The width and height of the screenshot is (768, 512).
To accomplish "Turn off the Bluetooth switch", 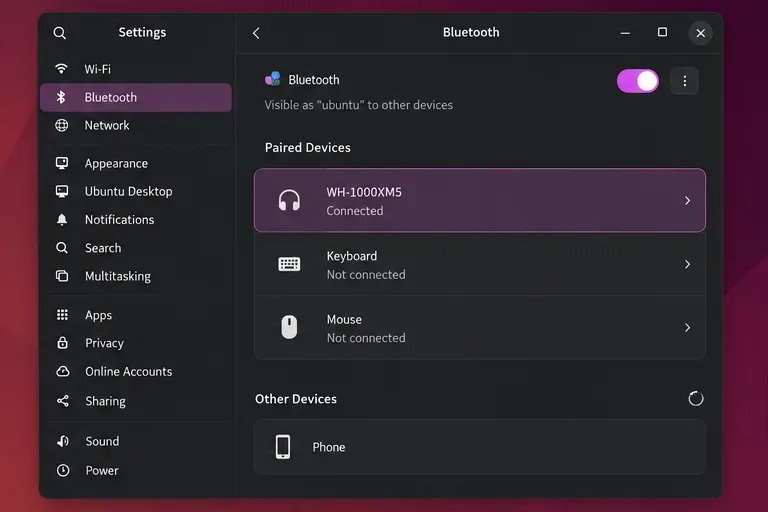I will (638, 81).
